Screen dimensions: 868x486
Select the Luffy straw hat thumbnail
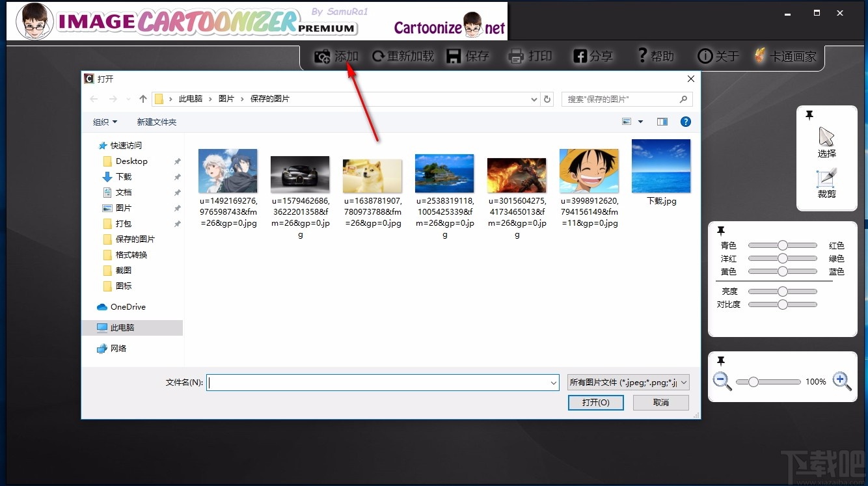(x=589, y=170)
